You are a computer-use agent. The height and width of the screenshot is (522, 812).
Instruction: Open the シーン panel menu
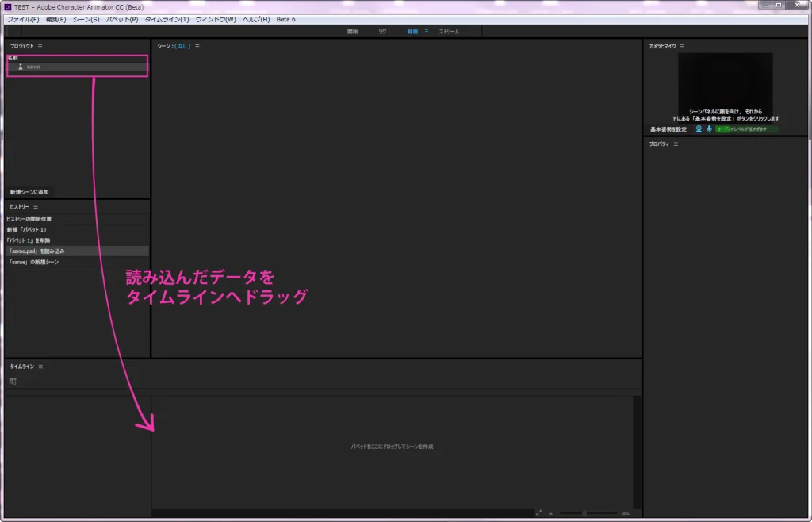[x=197, y=46]
